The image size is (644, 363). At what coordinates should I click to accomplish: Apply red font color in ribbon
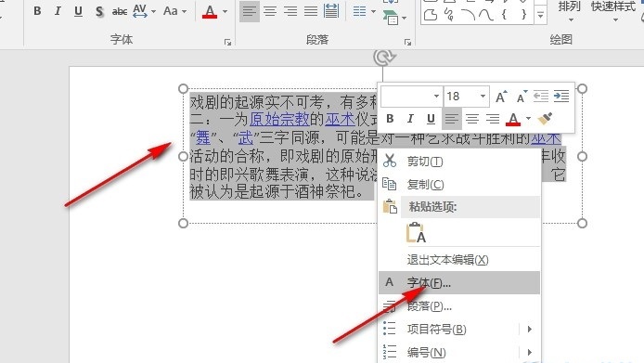[210, 11]
